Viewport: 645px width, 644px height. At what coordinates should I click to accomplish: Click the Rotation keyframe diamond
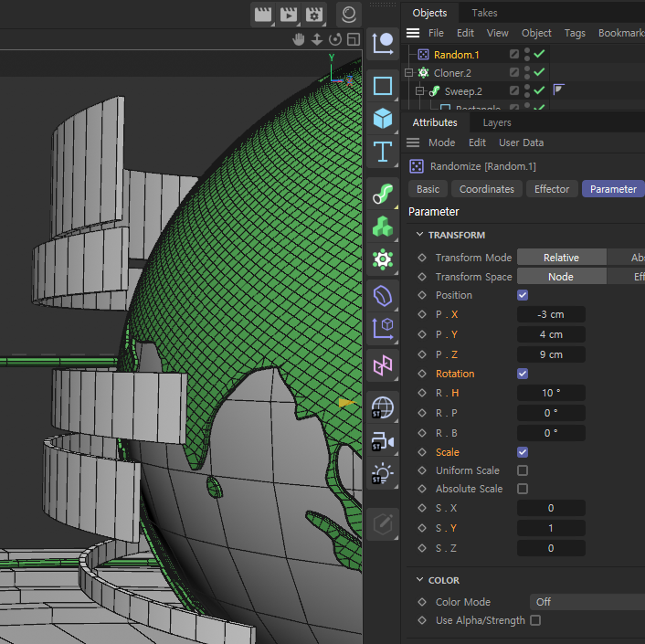pos(422,374)
